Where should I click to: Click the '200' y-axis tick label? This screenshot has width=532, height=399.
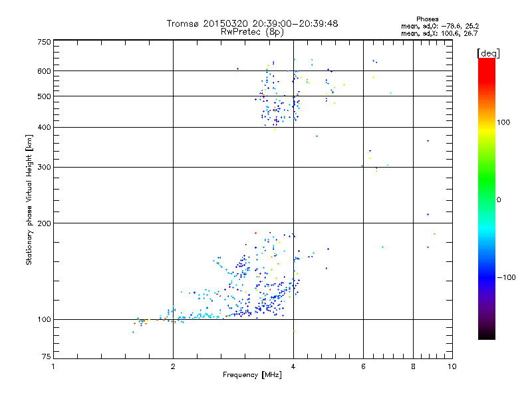44,223
